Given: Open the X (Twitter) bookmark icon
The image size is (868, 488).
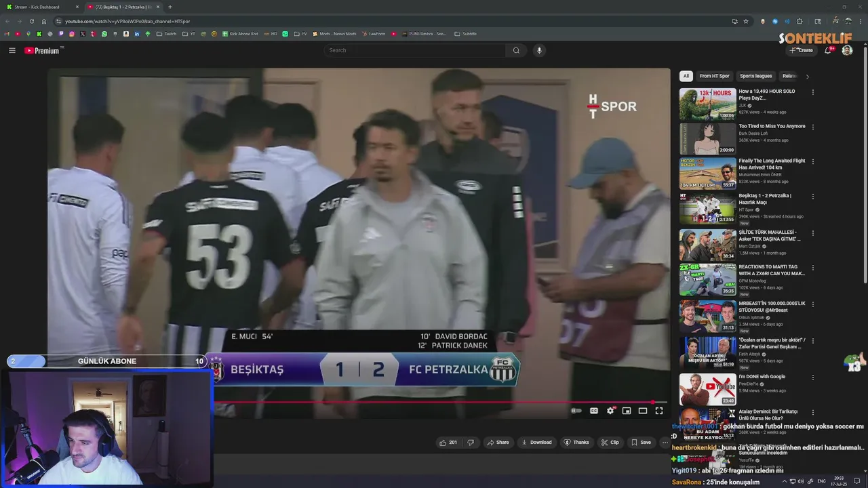Looking at the screenshot, I should coord(83,34).
